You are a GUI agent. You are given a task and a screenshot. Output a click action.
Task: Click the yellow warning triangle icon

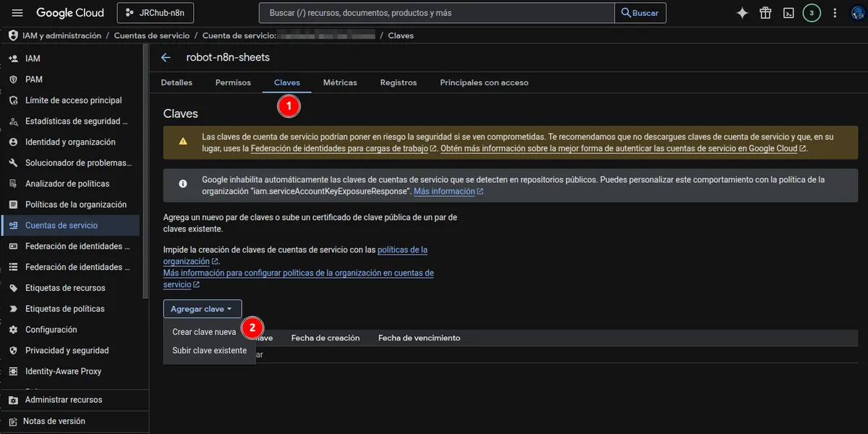click(184, 141)
